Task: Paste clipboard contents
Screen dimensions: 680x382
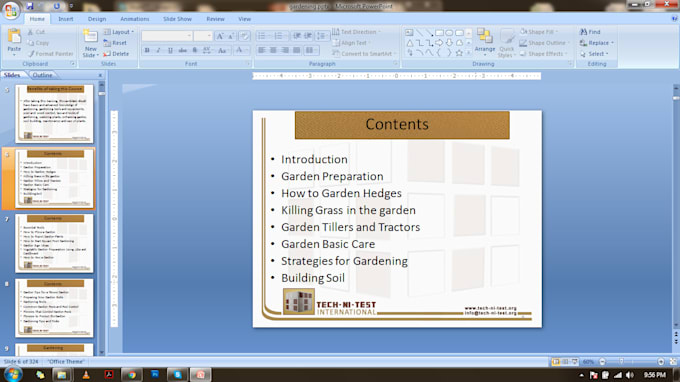Action: (14, 42)
